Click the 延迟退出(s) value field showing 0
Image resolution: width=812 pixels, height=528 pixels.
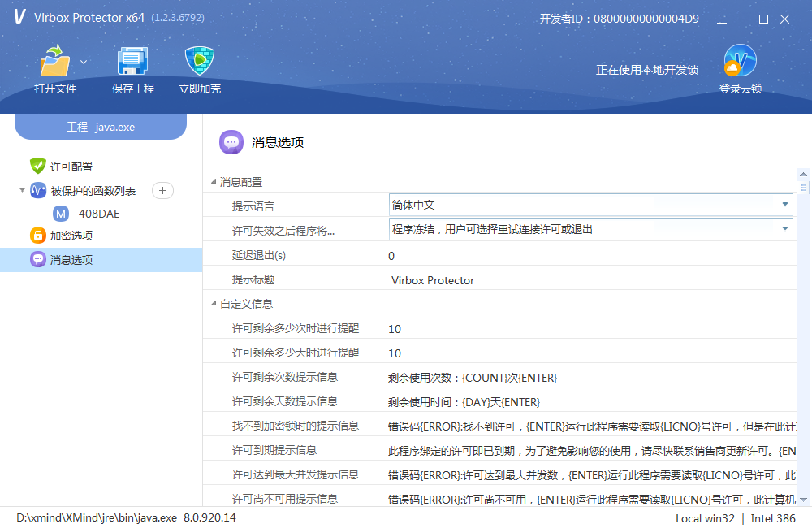coord(590,255)
